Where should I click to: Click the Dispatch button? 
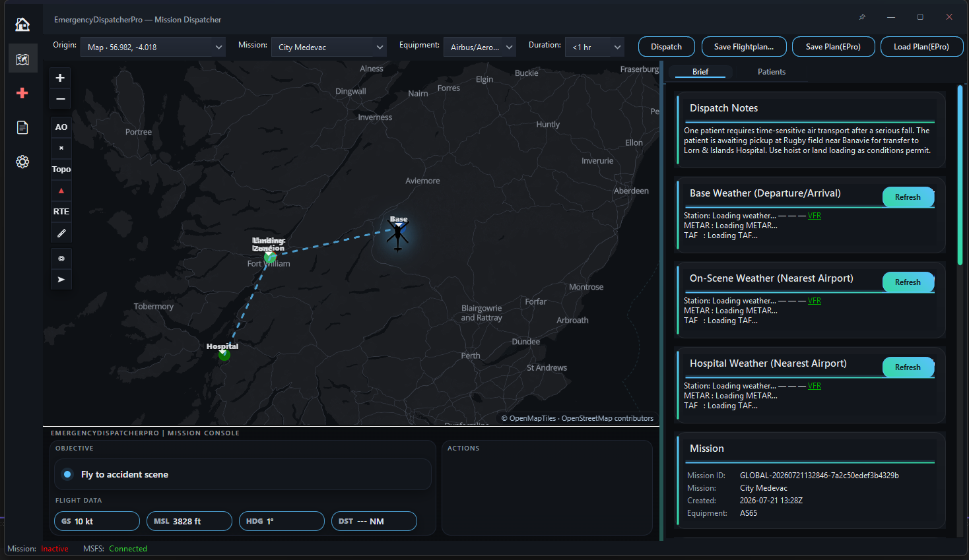click(667, 47)
